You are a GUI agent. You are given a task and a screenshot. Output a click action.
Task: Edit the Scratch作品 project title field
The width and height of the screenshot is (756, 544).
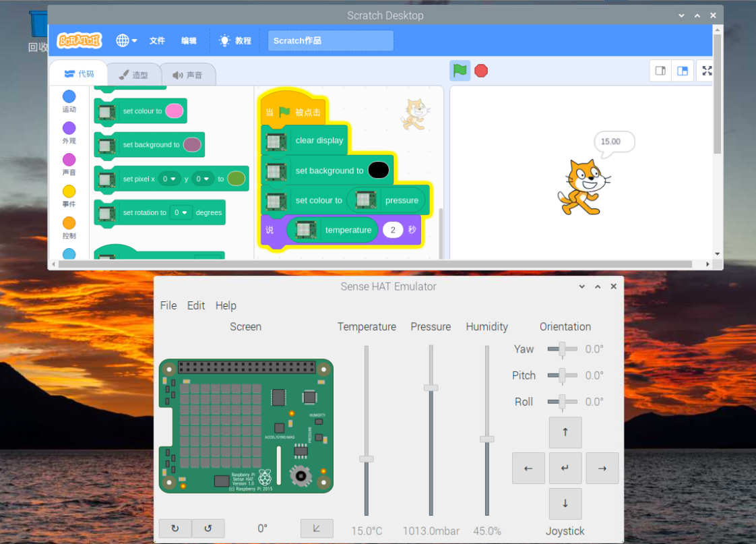(x=330, y=40)
